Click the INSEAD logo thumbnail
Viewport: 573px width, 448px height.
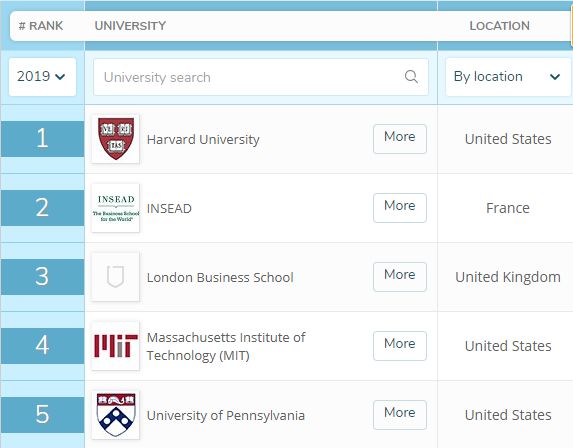115,208
